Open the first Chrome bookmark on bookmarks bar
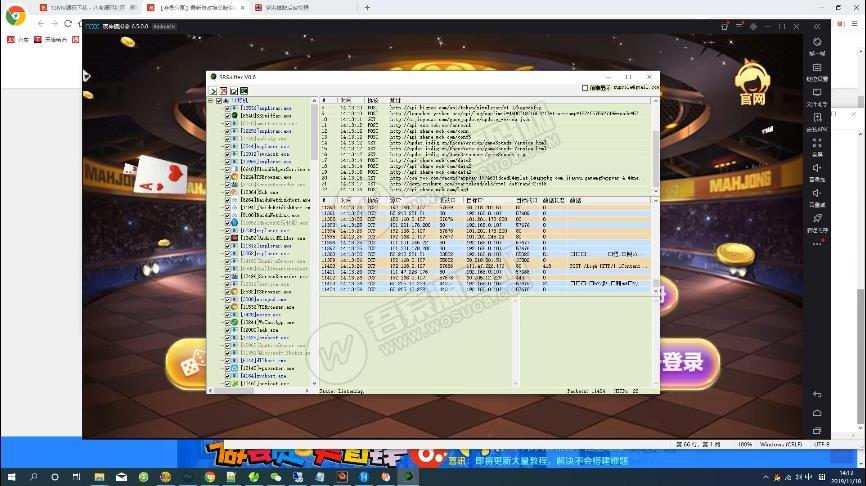Image resolution: width=866 pixels, height=486 pixels. (18, 39)
